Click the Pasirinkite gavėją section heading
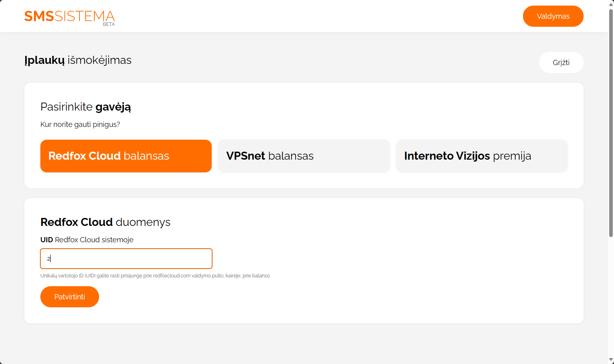 coord(85,107)
